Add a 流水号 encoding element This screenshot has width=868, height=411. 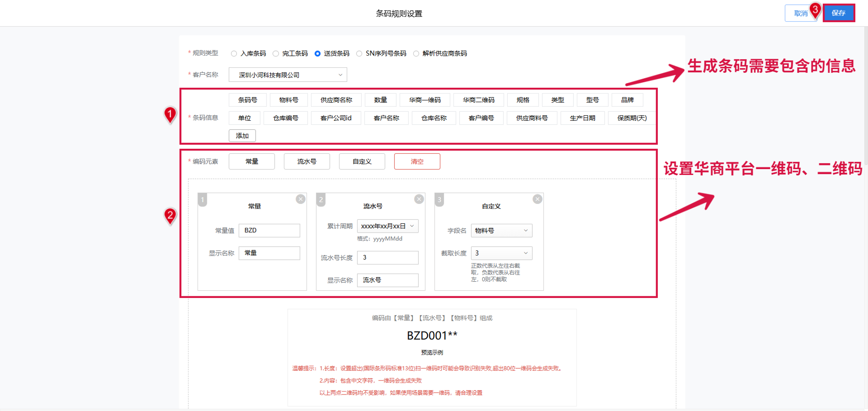[307, 161]
